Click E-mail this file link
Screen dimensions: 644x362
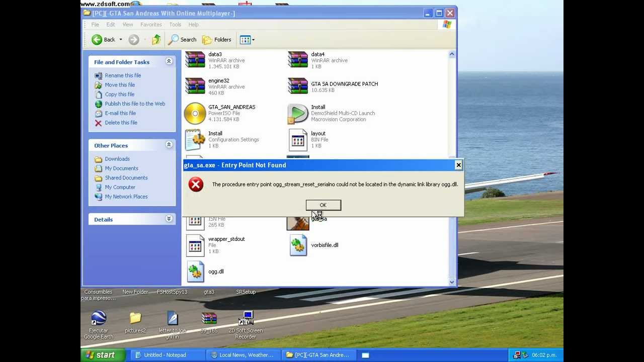(x=120, y=113)
